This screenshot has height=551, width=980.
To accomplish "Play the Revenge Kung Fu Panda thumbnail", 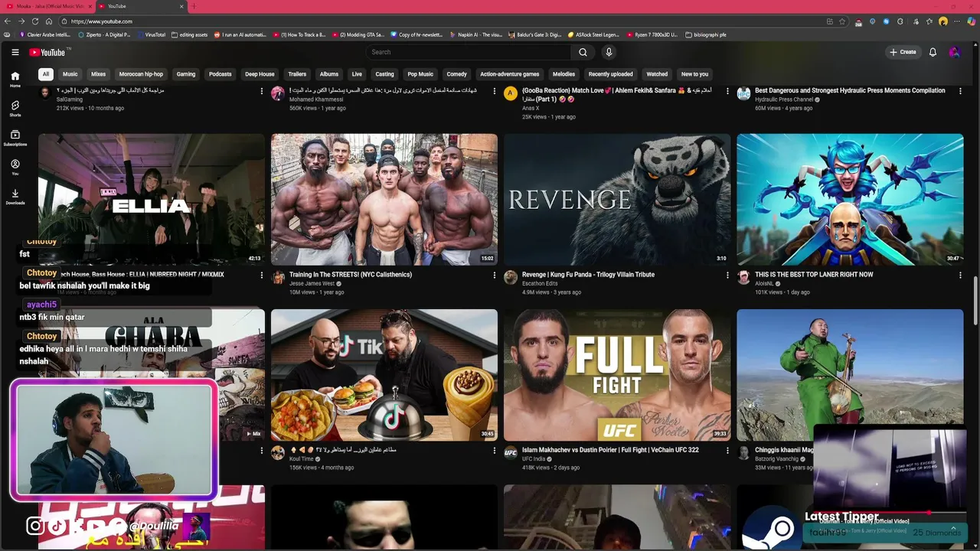I will pyautogui.click(x=617, y=199).
